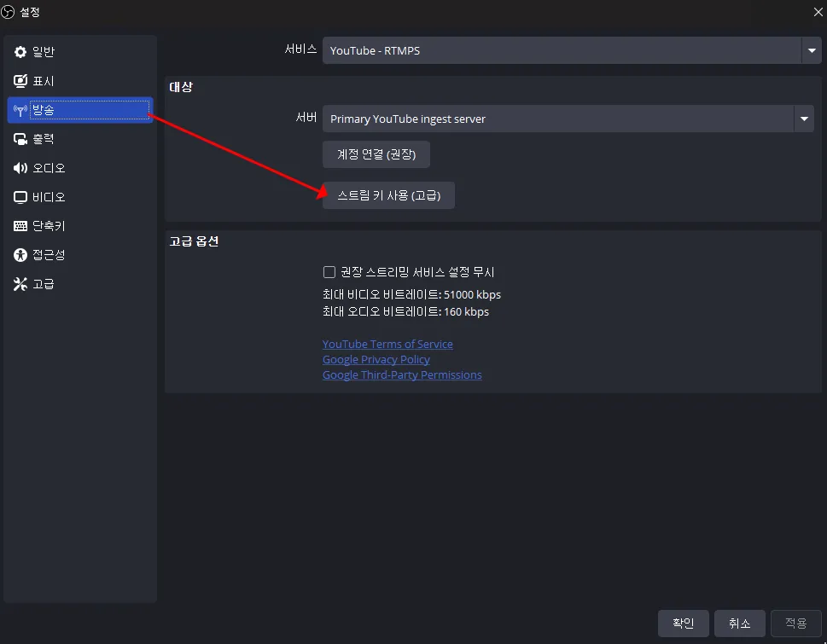Click the monitor icon beside 비디오
Image resolution: width=827 pixels, height=644 pixels.
(x=20, y=197)
